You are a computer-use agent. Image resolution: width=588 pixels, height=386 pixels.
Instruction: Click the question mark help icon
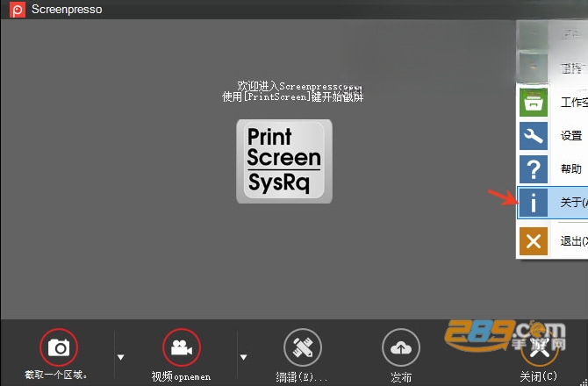[534, 169]
